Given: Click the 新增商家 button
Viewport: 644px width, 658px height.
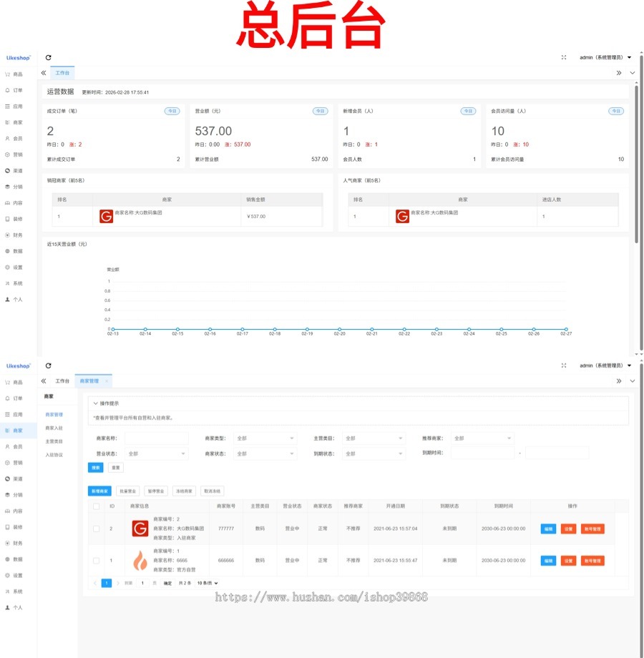Looking at the screenshot, I should [99, 491].
